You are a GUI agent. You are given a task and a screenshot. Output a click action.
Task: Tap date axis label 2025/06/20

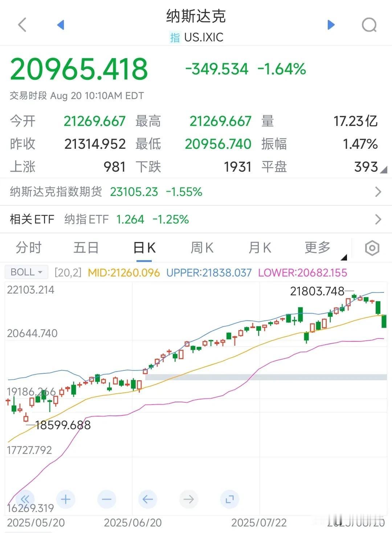133,523
